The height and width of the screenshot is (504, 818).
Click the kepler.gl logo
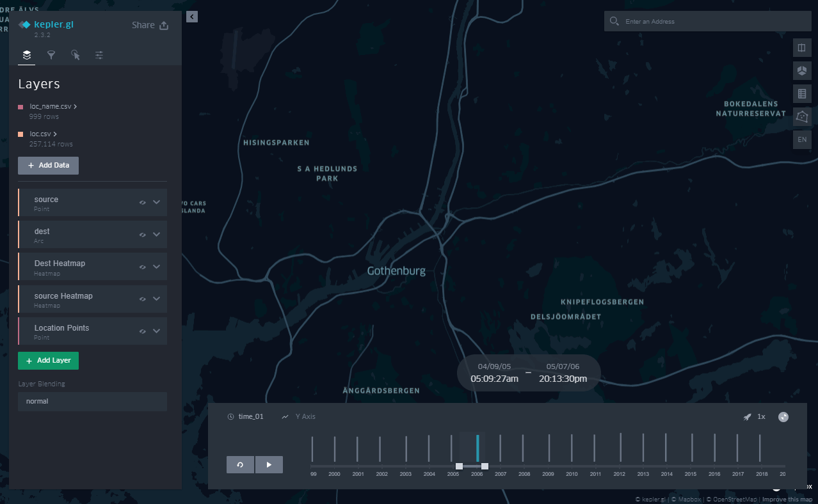tap(46, 24)
